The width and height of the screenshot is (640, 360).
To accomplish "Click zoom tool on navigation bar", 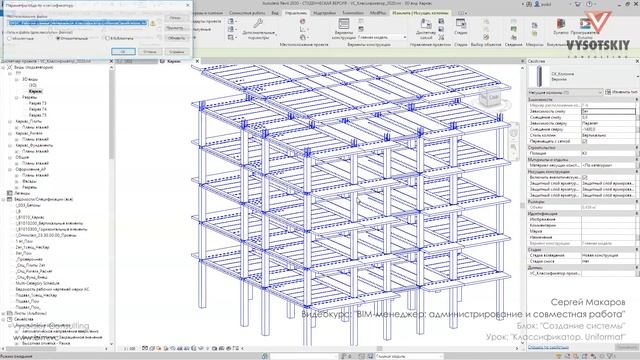I will (513, 147).
